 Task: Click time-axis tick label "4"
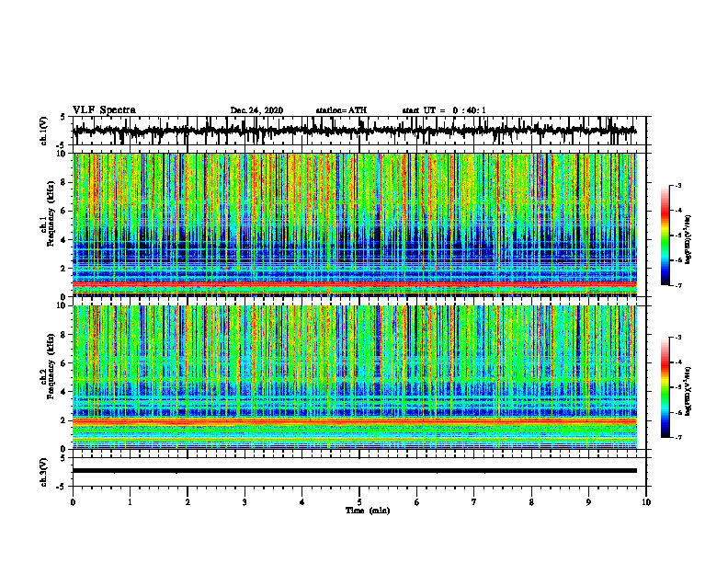(302, 502)
